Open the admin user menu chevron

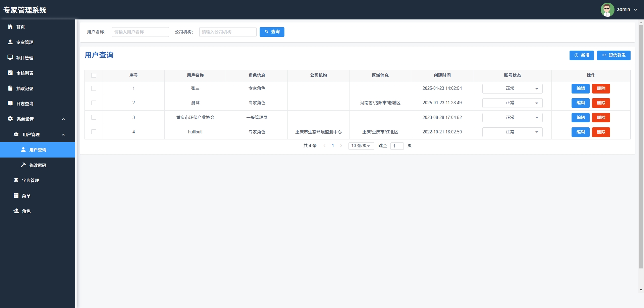635,10
